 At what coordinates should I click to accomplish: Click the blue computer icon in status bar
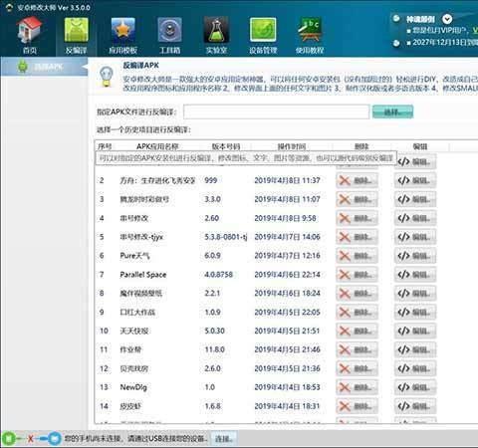tap(54, 439)
